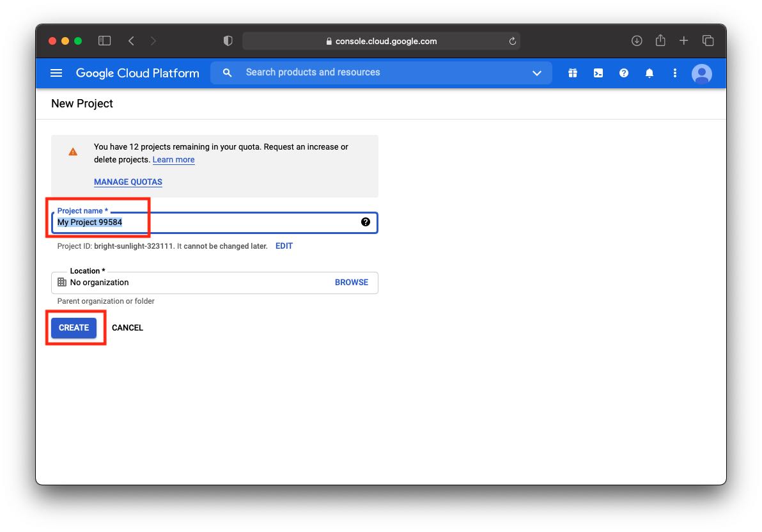Click the address bar lock icon
This screenshot has height=532, width=762.
329,42
